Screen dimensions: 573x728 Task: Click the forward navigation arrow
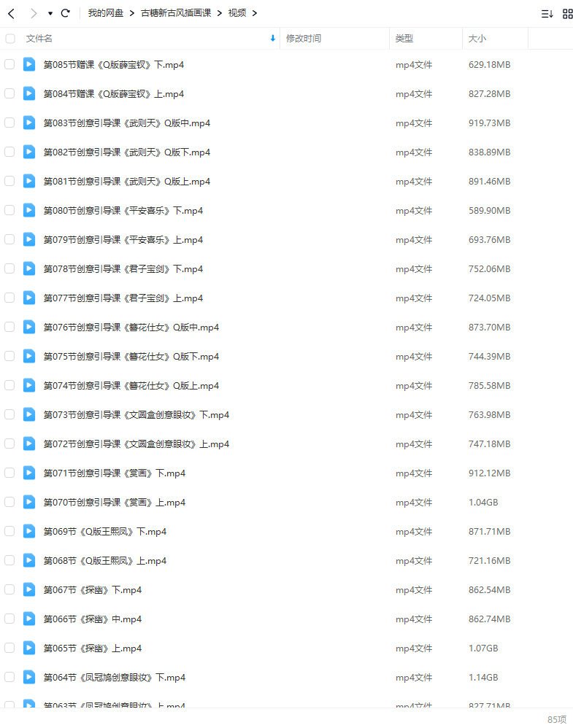click(x=33, y=13)
